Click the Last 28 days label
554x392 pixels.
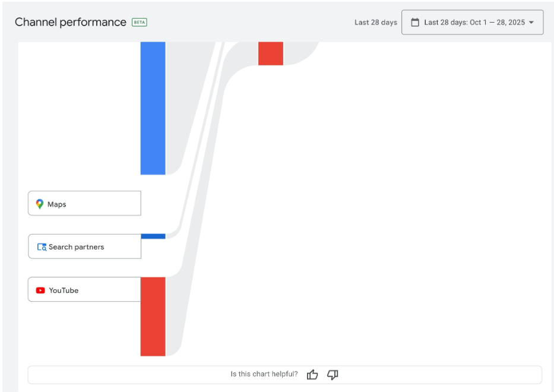(375, 23)
